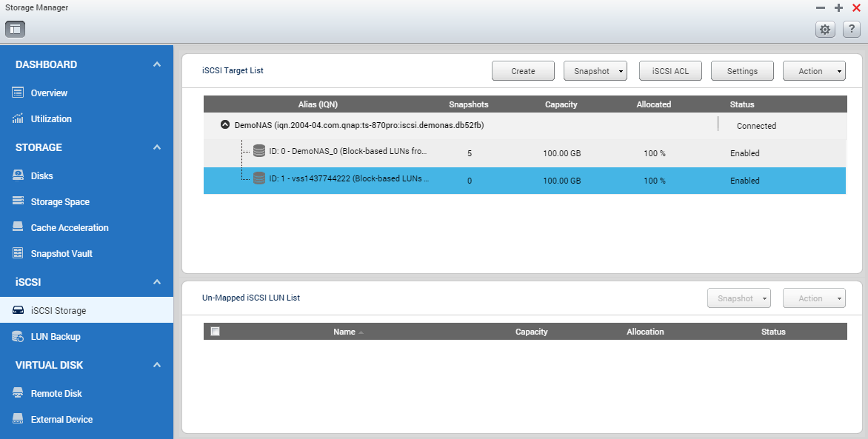Open the Action dropdown in iSCSI Target List

(814, 71)
